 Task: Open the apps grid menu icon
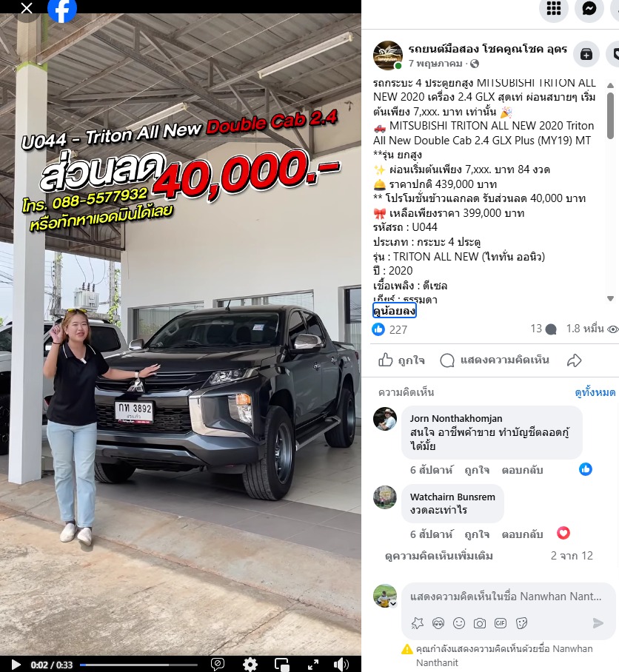click(553, 8)
